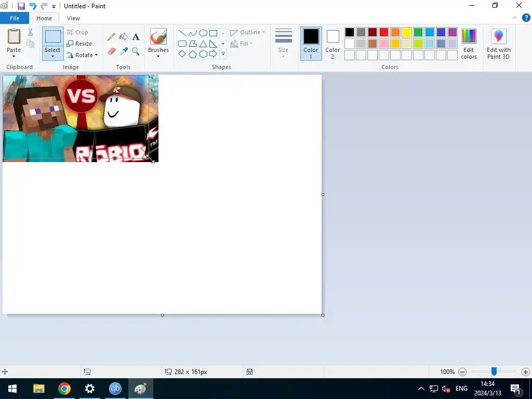Pick the red color swatch

pyautogui.click(x=384, y=32)
